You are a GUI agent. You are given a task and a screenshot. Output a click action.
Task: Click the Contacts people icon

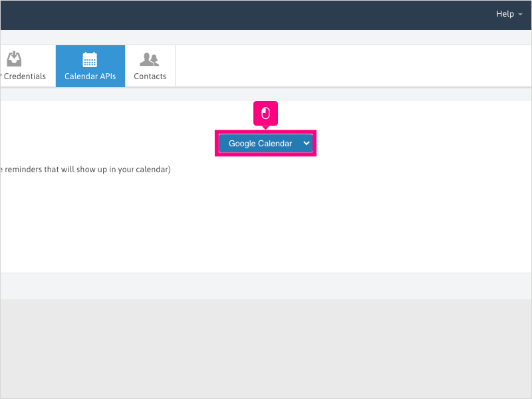[x=149, y=59]
